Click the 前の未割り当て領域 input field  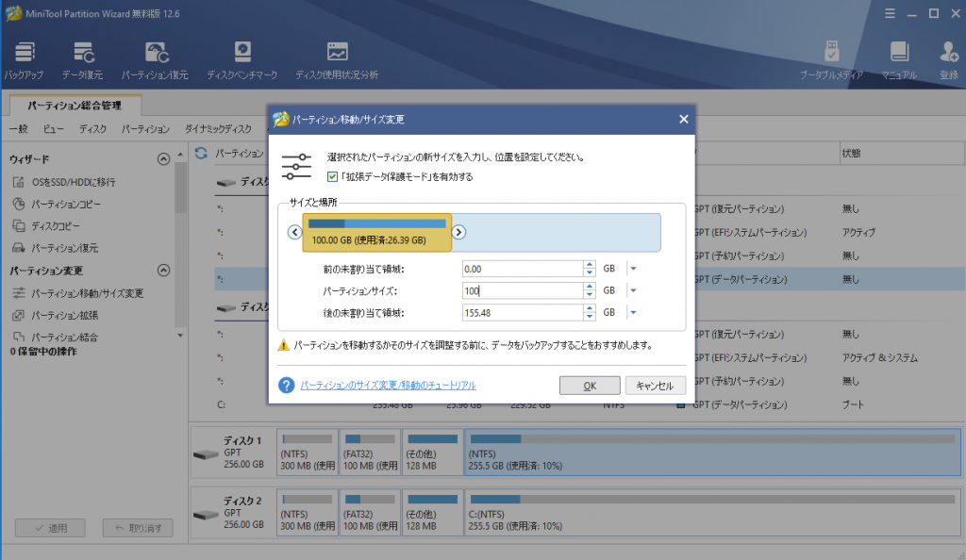point(523,269)
